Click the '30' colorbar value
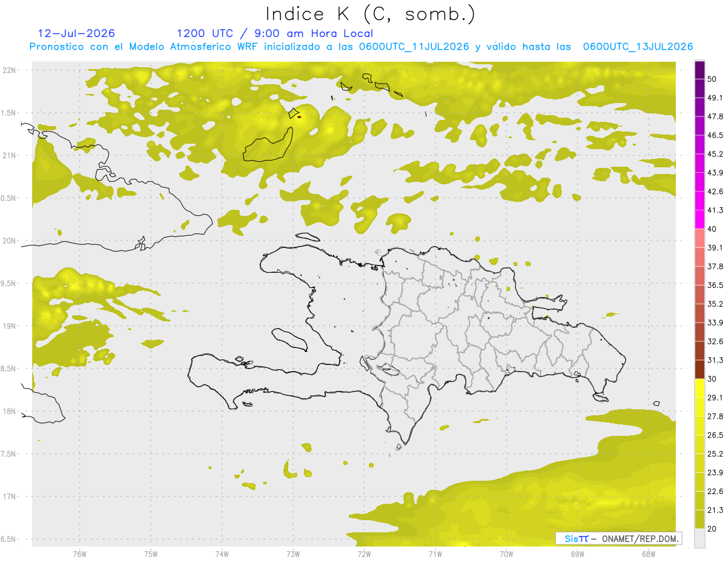Screen dimensions: 728x562 click(712, 379)
